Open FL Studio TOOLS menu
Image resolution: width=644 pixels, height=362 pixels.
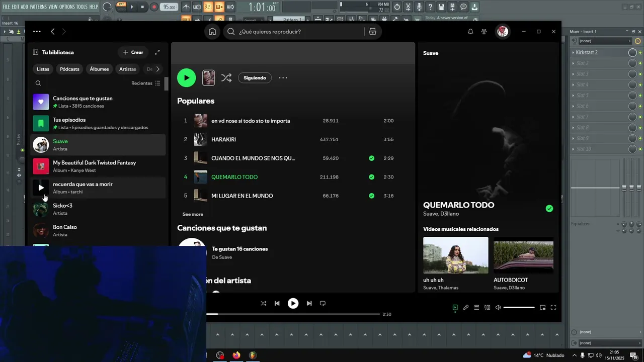coord(82,7)
